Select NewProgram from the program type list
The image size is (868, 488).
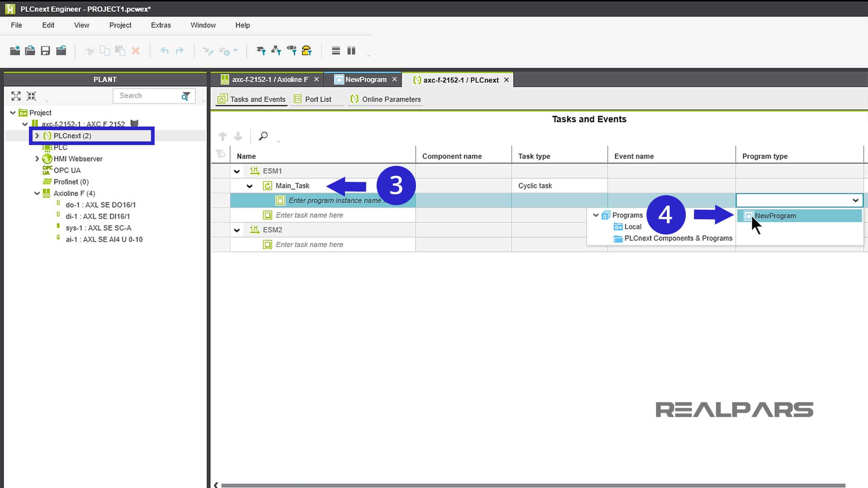pos(799,216)
